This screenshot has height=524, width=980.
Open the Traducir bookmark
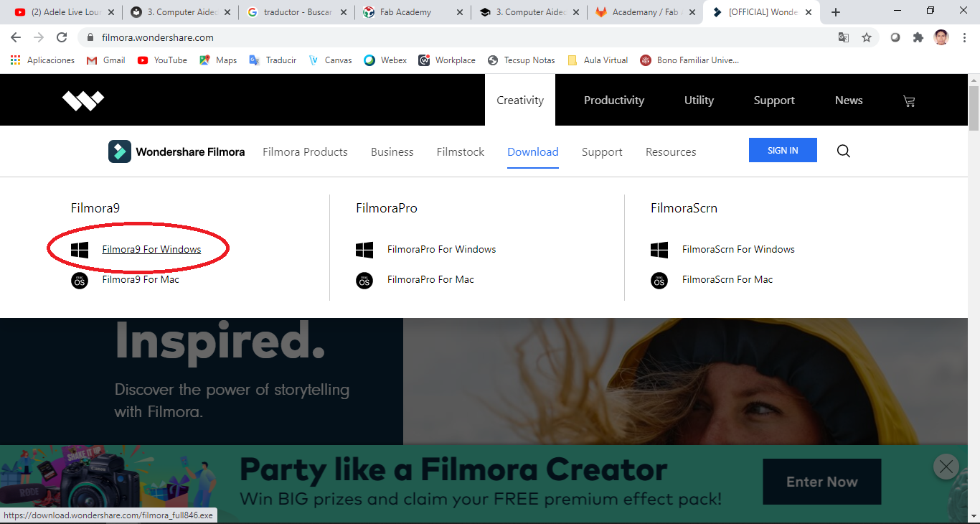pyautogui.click(x=273, y=60)
